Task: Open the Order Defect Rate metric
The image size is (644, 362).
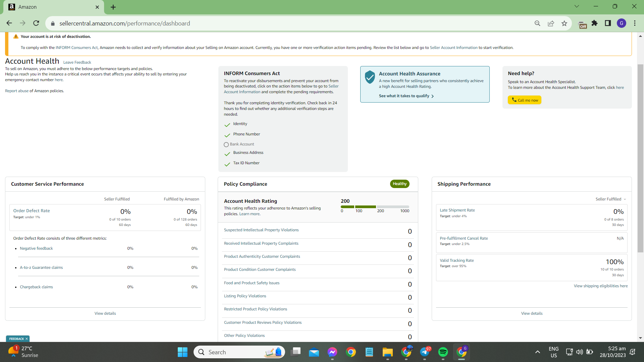Action: click(32, 211)
